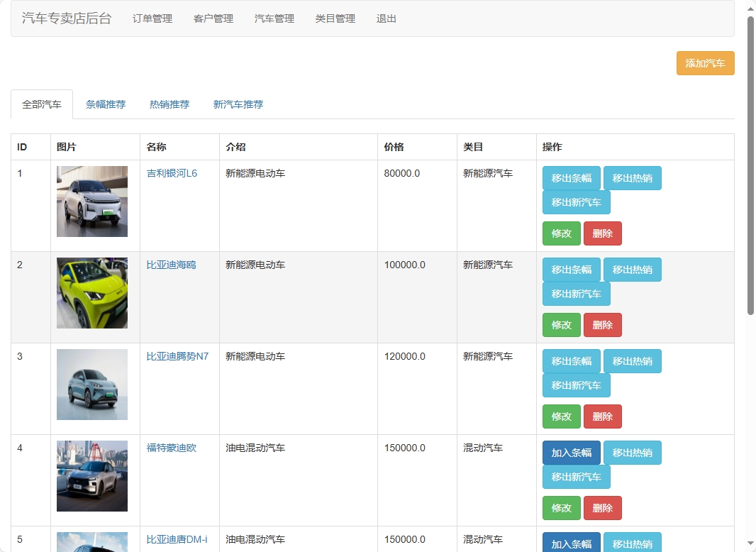
Task: Select the 新汽车推荐 tab
Action: pos(238,104)
